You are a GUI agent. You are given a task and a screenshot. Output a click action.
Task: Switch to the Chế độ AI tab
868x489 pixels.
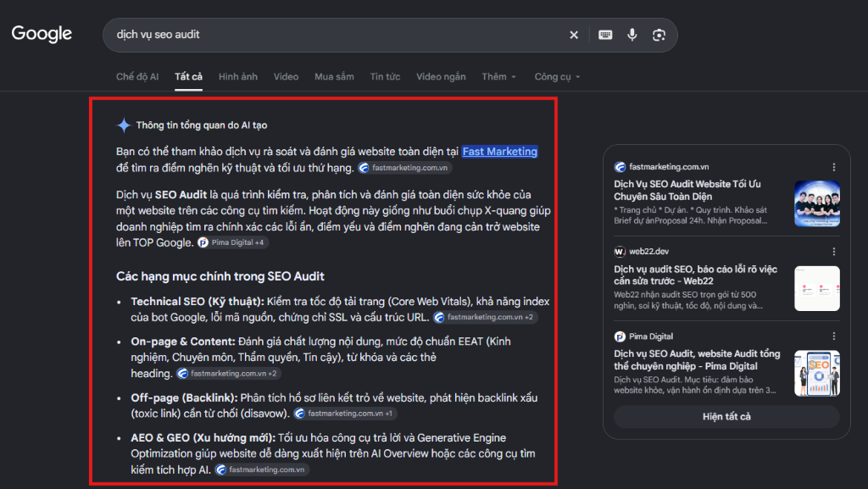pyautogui.click(x=137, y=77)
